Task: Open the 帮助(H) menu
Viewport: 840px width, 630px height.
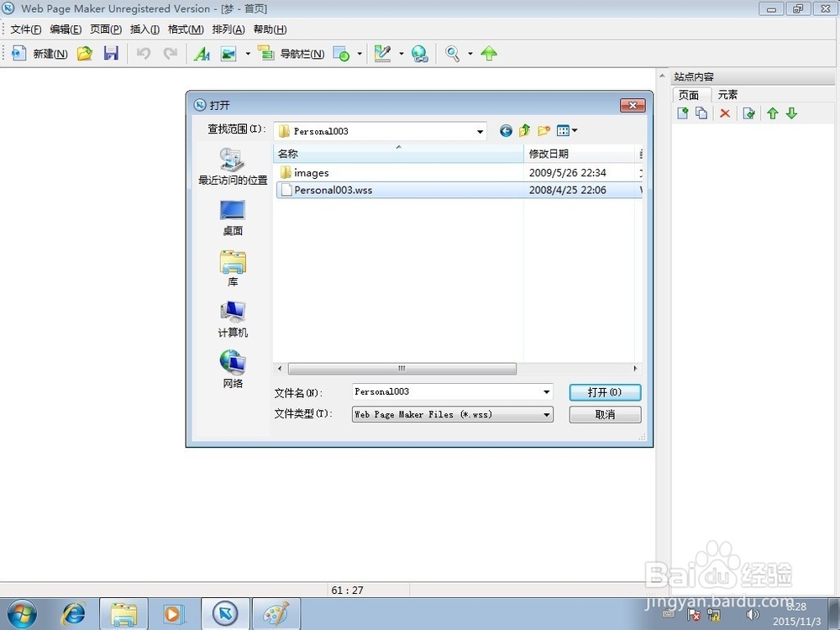Action: [x=270, y=29]
